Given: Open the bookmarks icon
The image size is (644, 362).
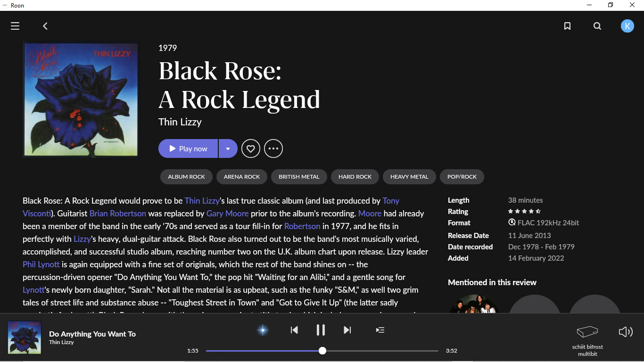Looking at the screenshot, I should (567, 26).
